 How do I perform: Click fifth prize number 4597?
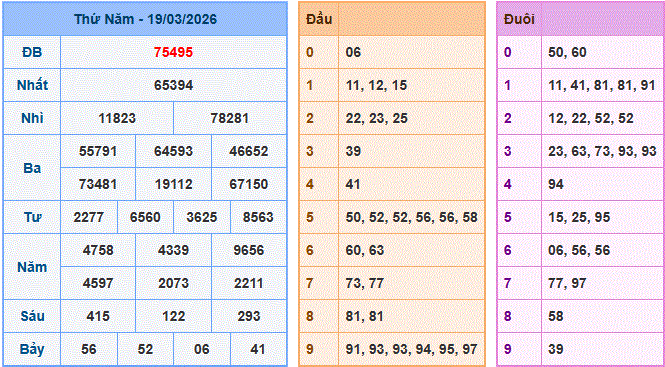click(x=98, y=283)
